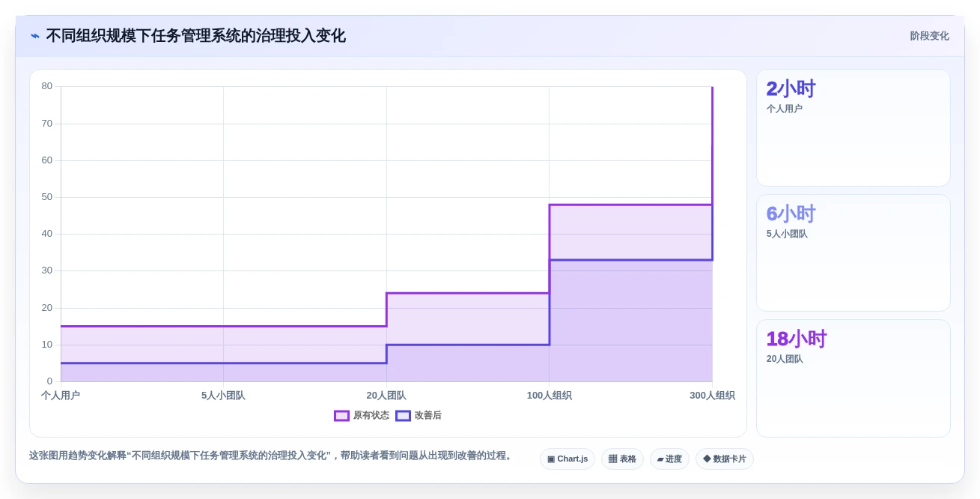980x499 pixels.
Task: Click the chart title 不同组织规模下任务管理系统的治理投入变化
Action: [x=195, y=36]
